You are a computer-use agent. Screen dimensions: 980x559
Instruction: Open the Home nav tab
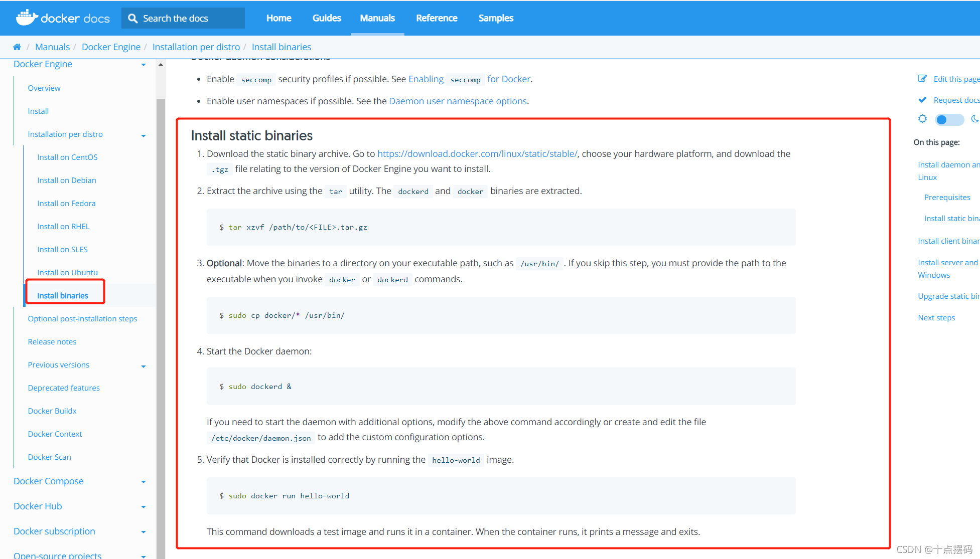[x=278, y=18]
